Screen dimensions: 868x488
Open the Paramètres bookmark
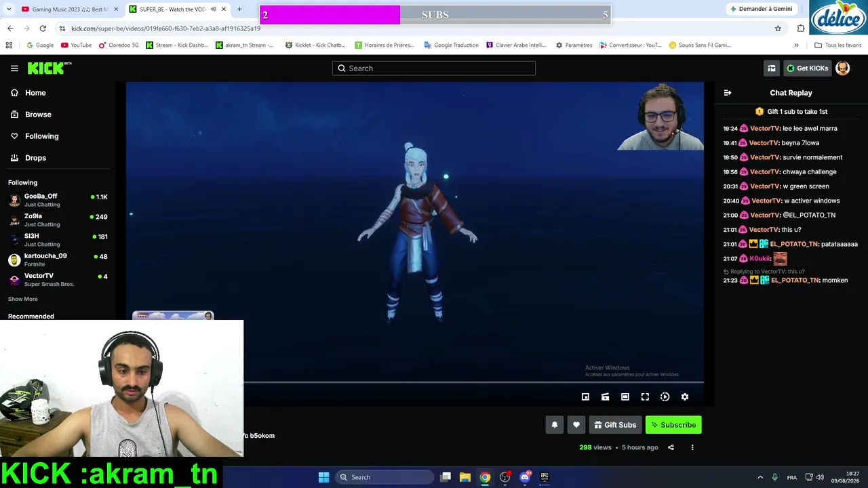pos(573,45)
